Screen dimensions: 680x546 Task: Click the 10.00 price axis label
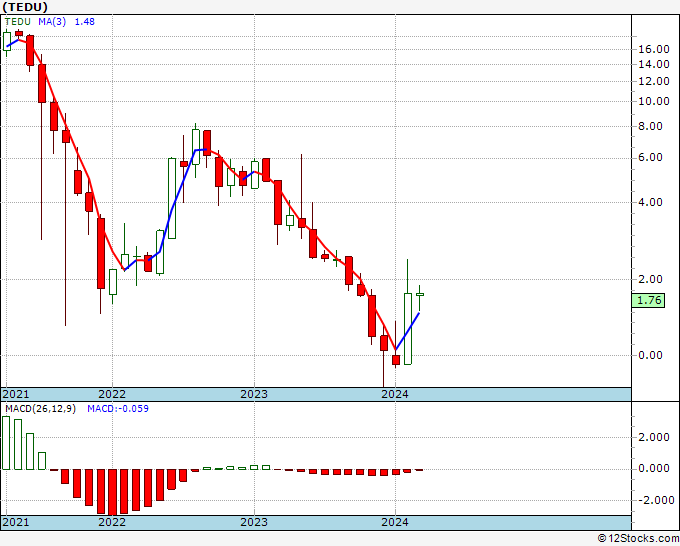tap(654, 101)
